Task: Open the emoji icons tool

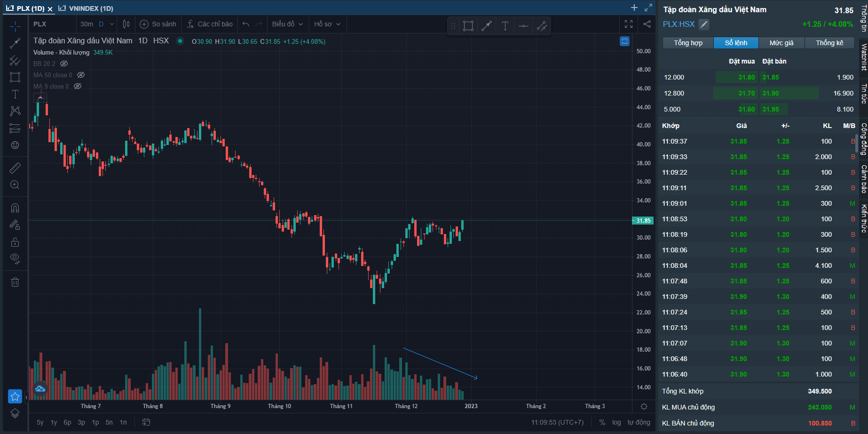Action: tap(15, 145)
